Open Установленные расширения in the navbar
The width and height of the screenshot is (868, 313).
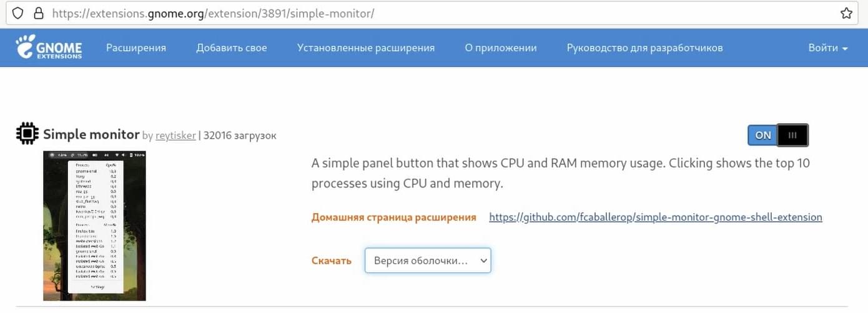point(366,47)
